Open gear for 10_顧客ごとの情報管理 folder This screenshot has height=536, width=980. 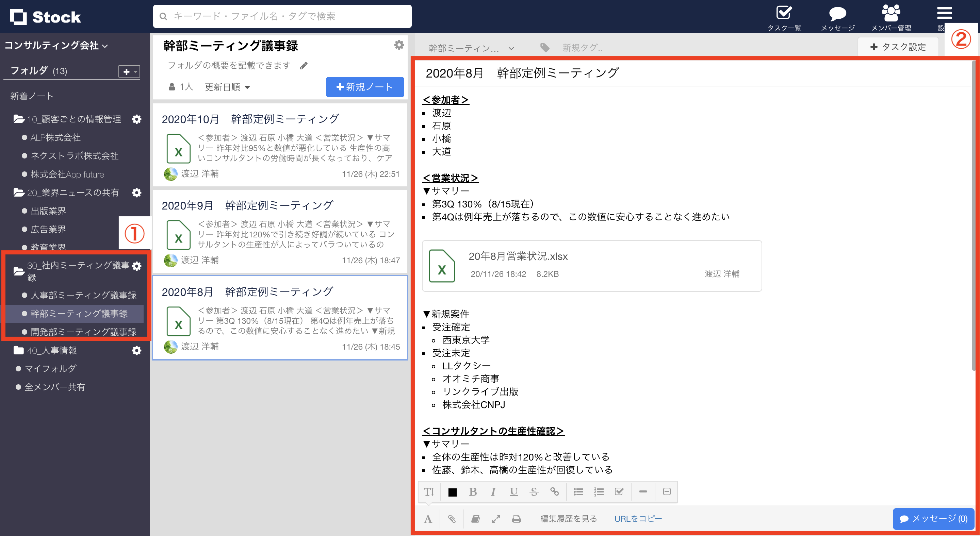[x=136, y=119]
